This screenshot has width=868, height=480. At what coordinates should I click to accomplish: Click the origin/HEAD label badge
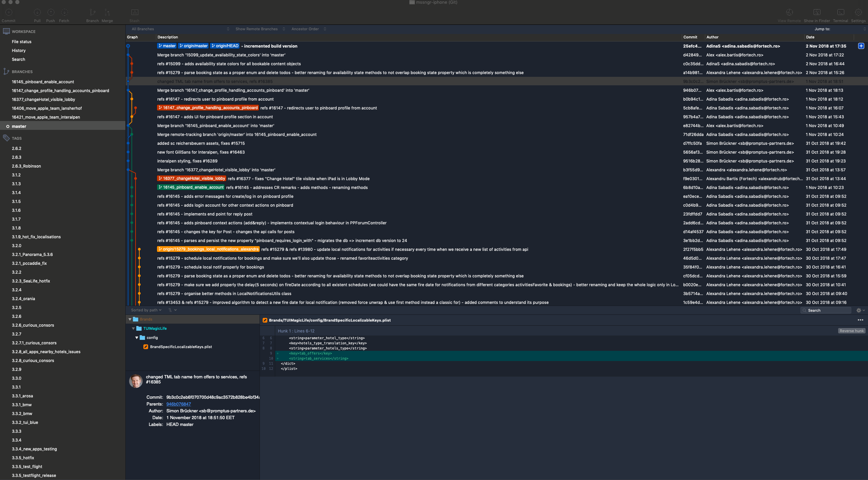click(x=225, y=46)
